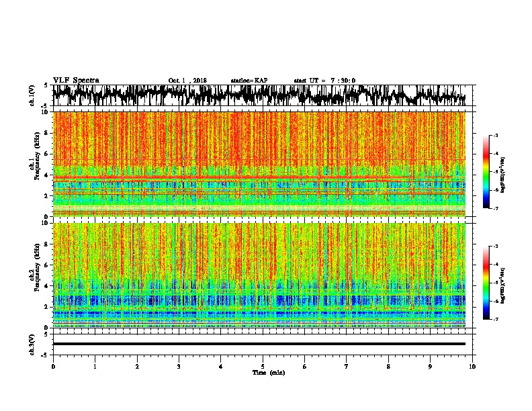Image resolution: width=532 pixels, height=411 pixels.
Task: Click the "ch.2 Frequency (kHz)" axis label
Action: point(35,267)
